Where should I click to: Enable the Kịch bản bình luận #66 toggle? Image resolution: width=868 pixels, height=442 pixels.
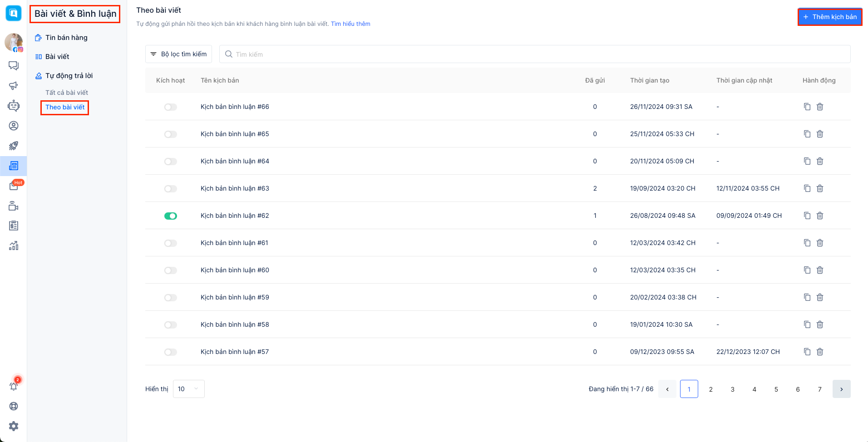[x=171, y=107]
